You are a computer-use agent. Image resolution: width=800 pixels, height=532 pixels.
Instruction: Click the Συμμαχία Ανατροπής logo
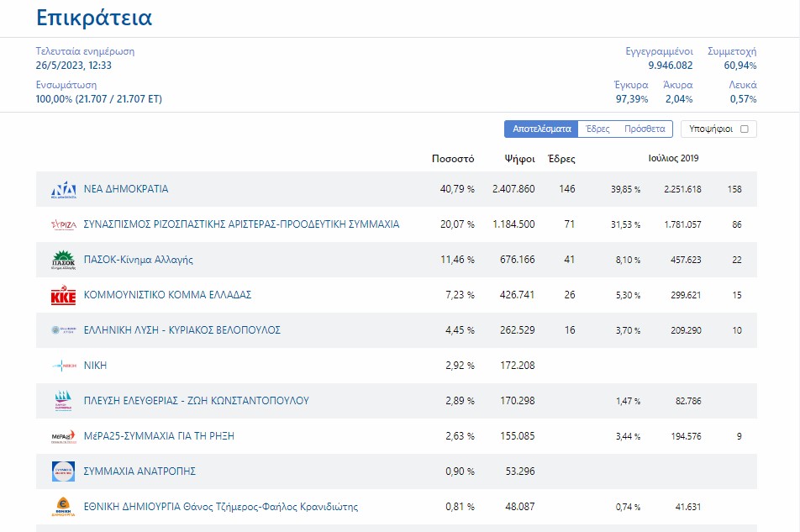point(63,471)
